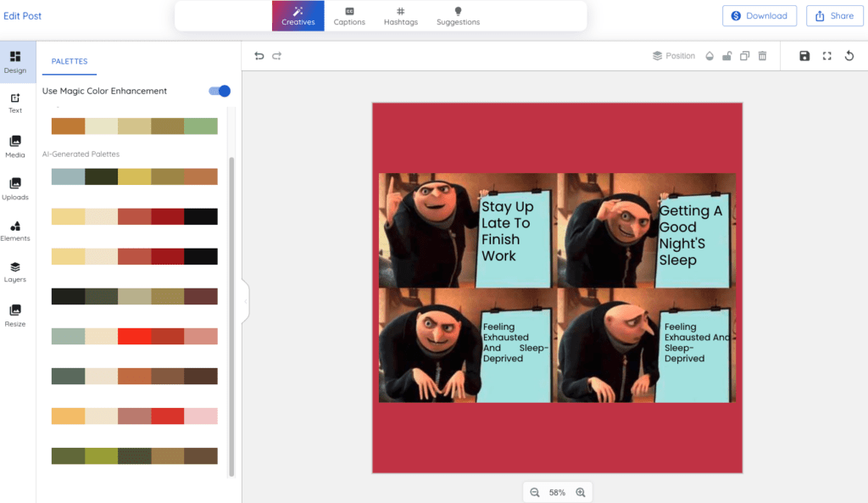The height and width of the screenshot is (503, 868).
Task: Apply the orange-beige-green top palette
Action: pos(135,126)
